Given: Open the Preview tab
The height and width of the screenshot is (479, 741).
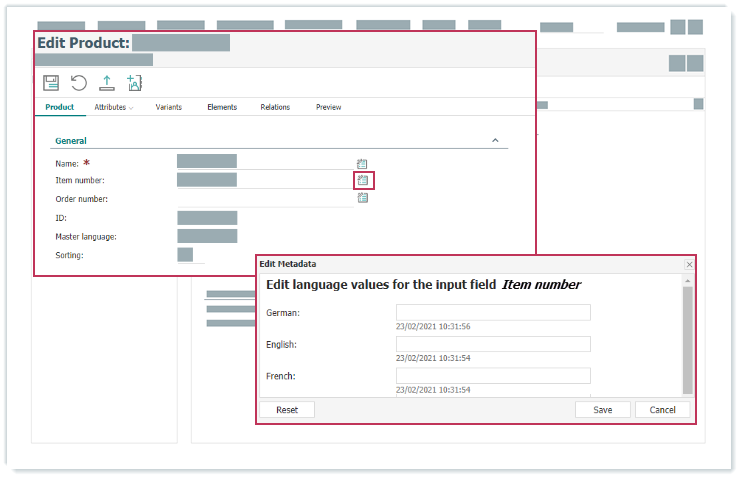Looking at the screenshot, I should tap(328, 107).
